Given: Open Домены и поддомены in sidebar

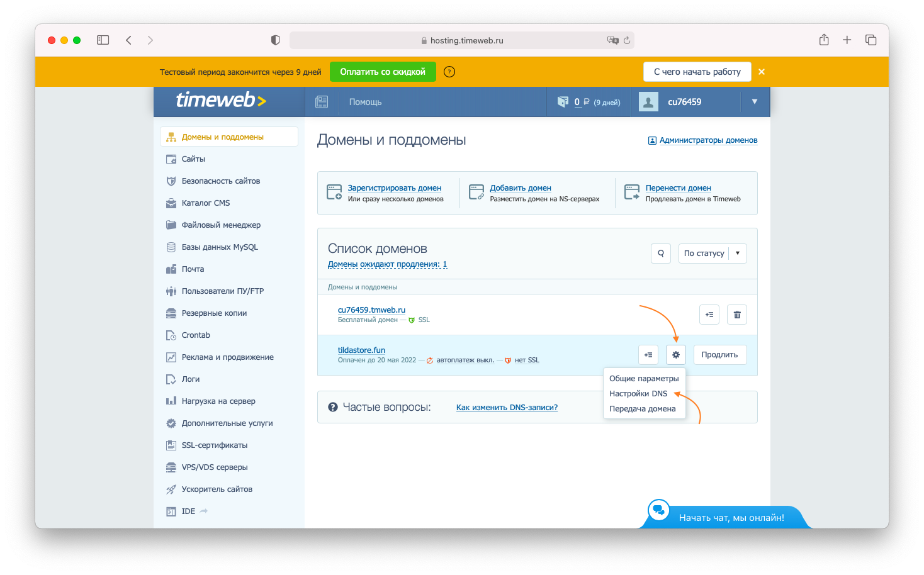Looking at the screenshot, I should coord(229,137).
